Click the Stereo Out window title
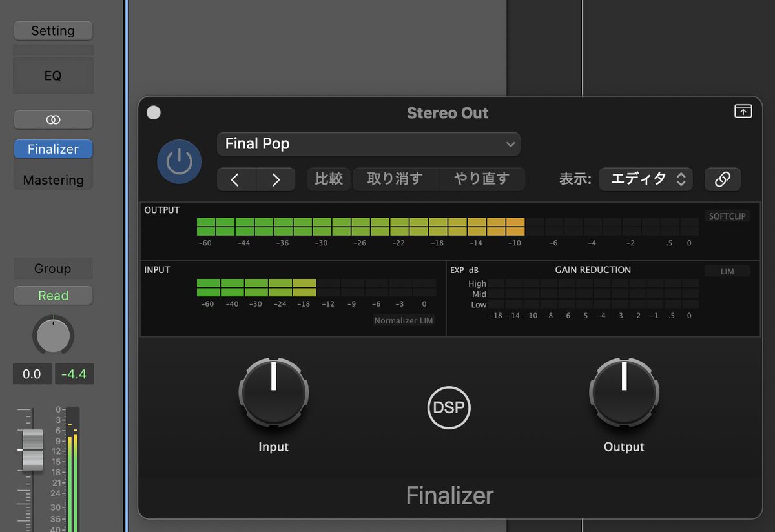Image resolution: width=775 pixels, height=532 pixels. tap(448, 113)
